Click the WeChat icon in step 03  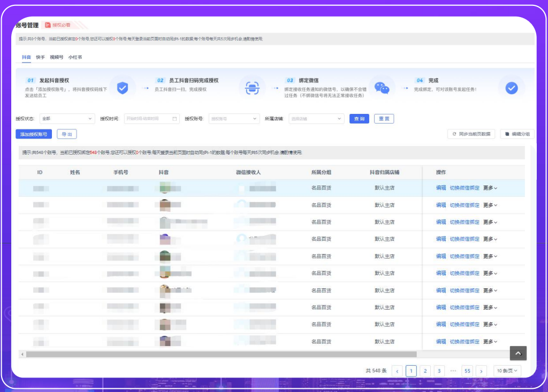tap(382, 88)
